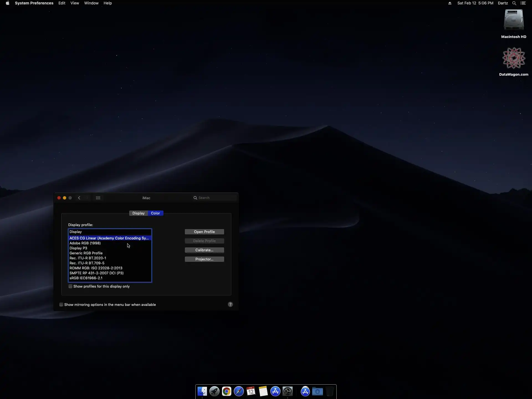Open Spotlight search in menu bar

point(514,3)
